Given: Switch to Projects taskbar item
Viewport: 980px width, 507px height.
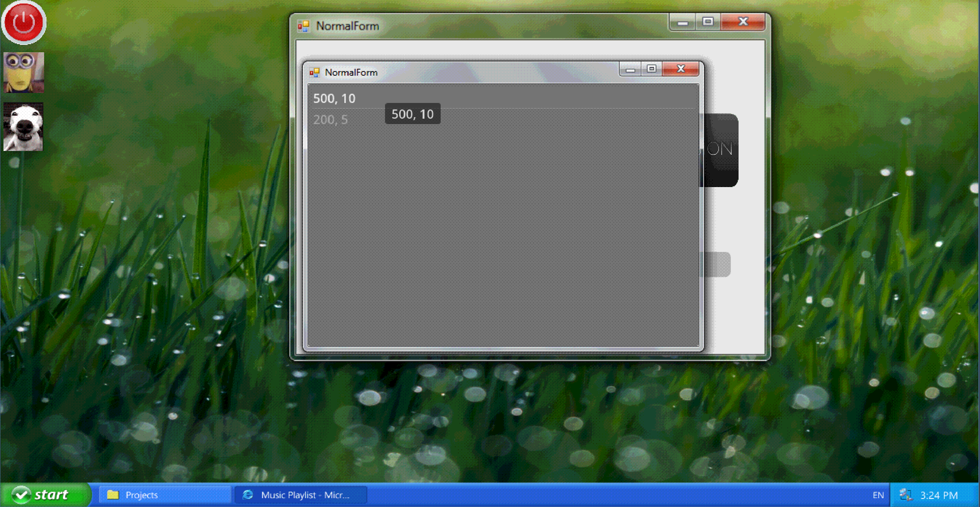Looking at the screenshot, I should tap(165, 495).
